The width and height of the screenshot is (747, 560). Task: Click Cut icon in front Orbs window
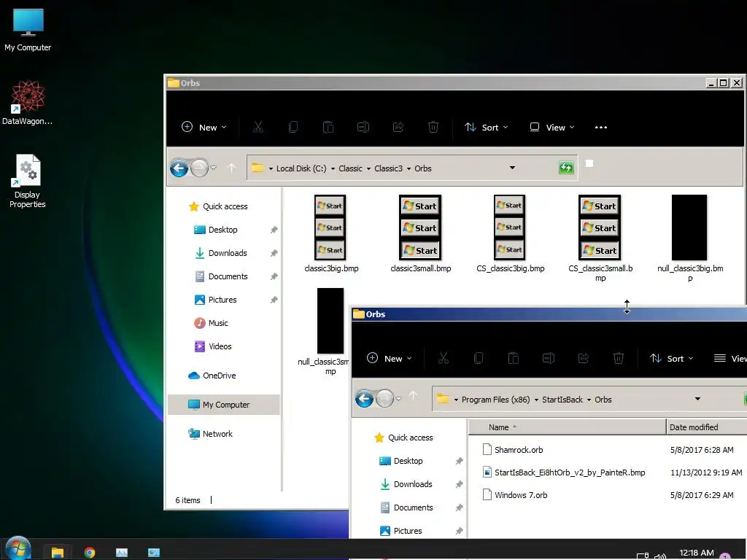pyautogui.click(x=443, y=358)
